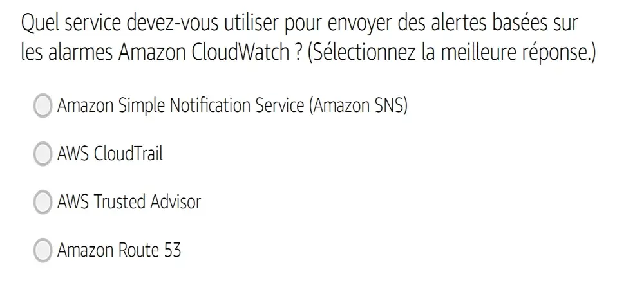Click the "AWS Trusted Advisor" answer label
This screenshot has width=644, height=301.
pyautogui.click(x=129, y=202)
